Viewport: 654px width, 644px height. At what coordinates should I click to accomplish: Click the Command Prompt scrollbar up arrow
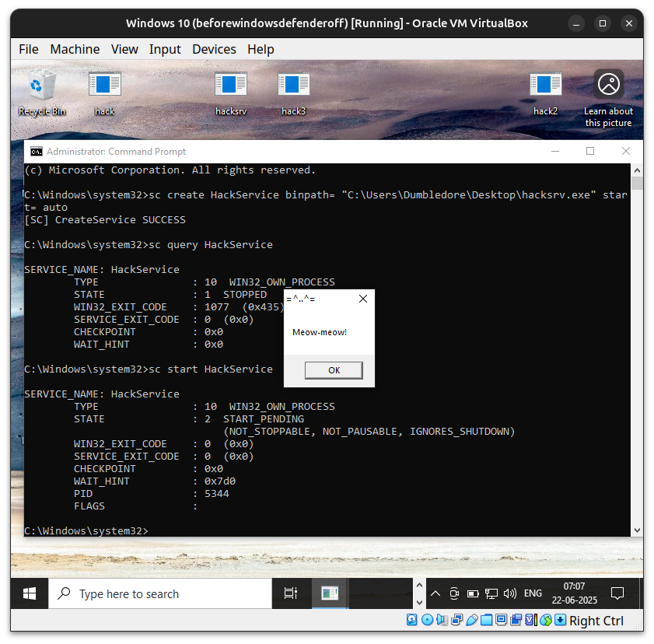point(637,170)
